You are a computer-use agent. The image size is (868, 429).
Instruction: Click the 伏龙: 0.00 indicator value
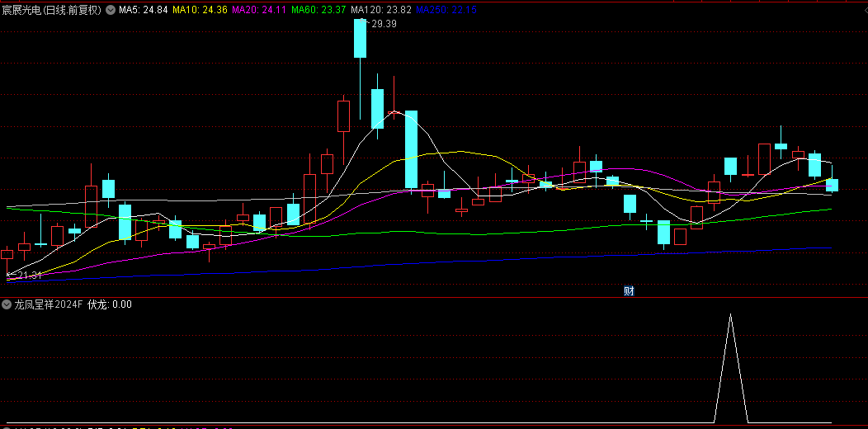click(x=110, y=304)
